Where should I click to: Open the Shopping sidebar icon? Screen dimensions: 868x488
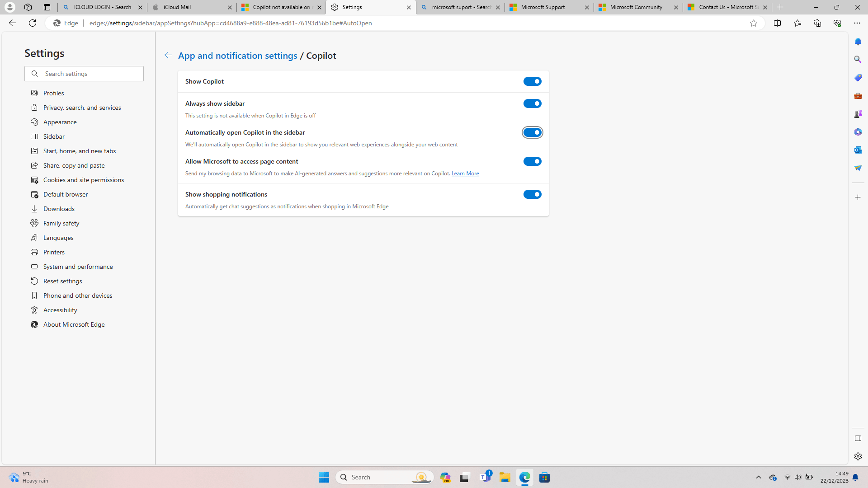tap(858, 78)
